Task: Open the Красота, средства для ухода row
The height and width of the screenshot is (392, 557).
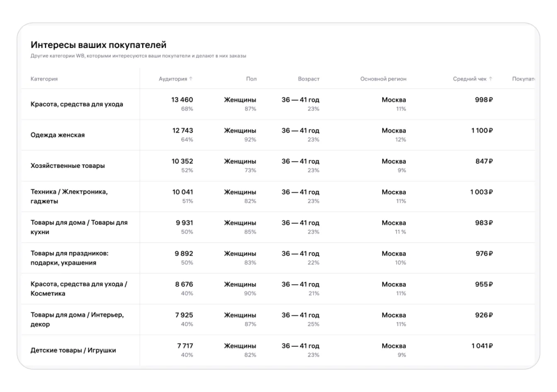Action: click(x=77, y=104)
